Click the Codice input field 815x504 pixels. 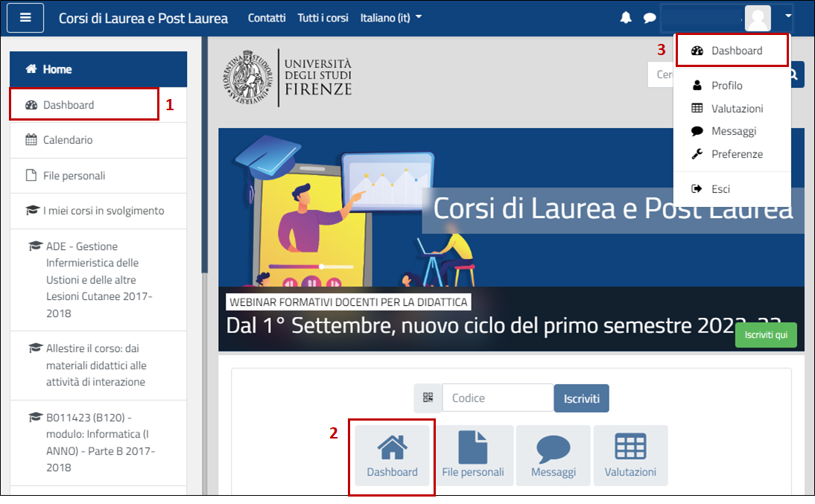[x=497, y=398]
